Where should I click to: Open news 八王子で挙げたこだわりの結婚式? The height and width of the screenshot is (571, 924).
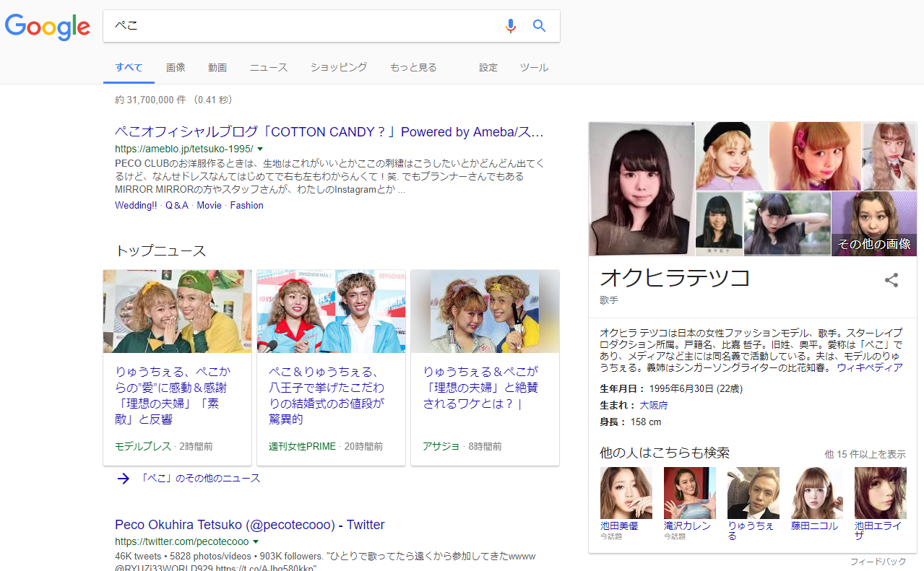pyautogui.click(x=327, y=396)
